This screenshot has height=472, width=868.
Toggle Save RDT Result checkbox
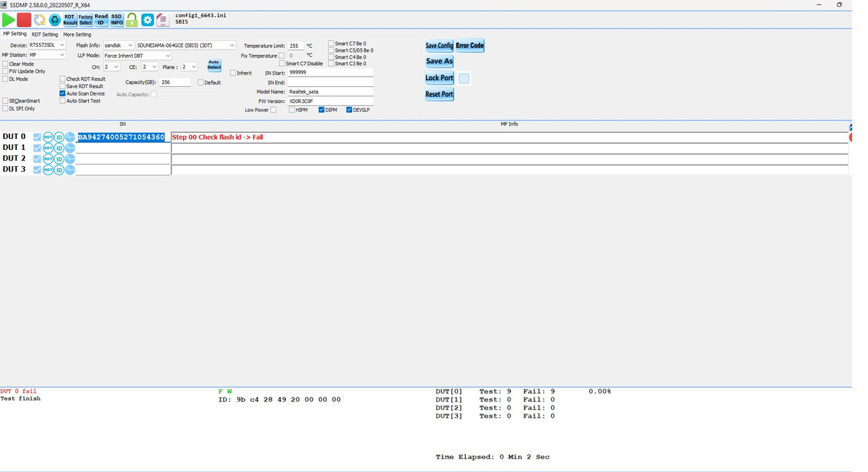[62, 86]
